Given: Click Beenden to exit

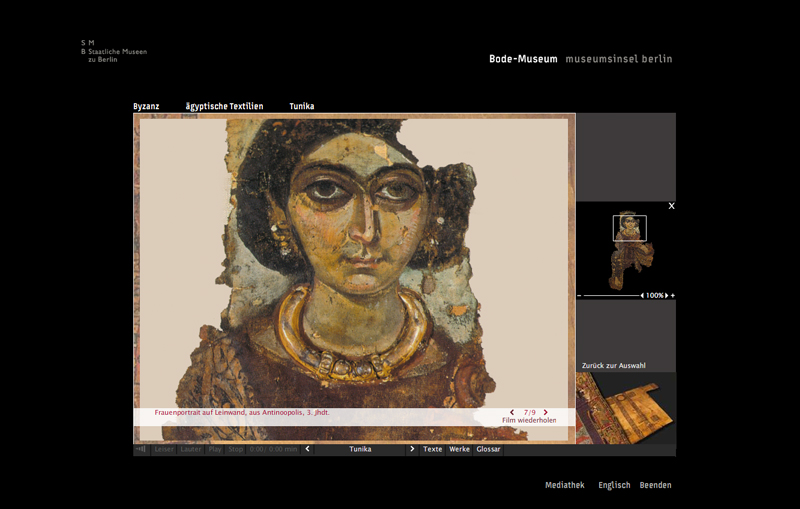Looking at the screenshot, I should click(x=656, y=485).
